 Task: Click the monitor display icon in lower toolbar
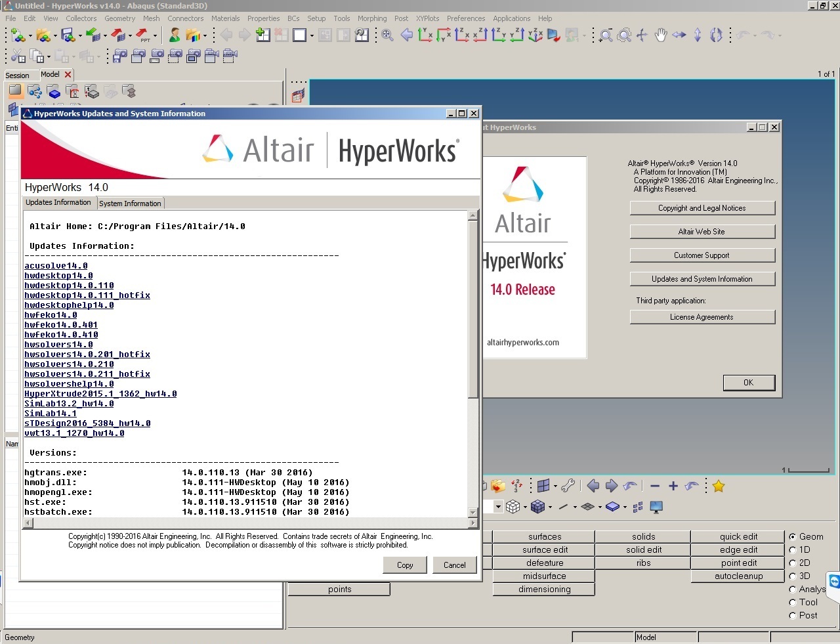[x=656, y=507]
